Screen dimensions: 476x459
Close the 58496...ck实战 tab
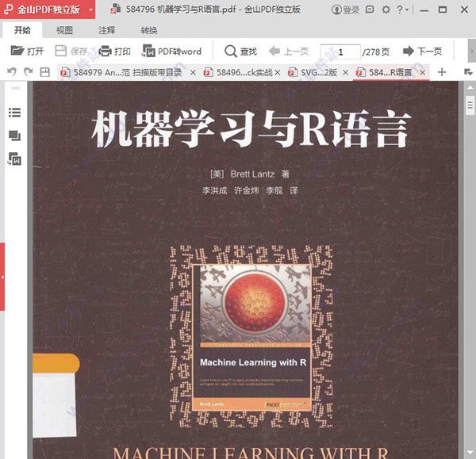(x=277, y=72)
